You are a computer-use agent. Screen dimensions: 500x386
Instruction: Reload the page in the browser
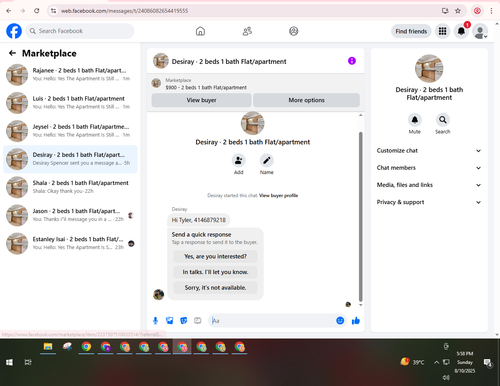point(37,11)
